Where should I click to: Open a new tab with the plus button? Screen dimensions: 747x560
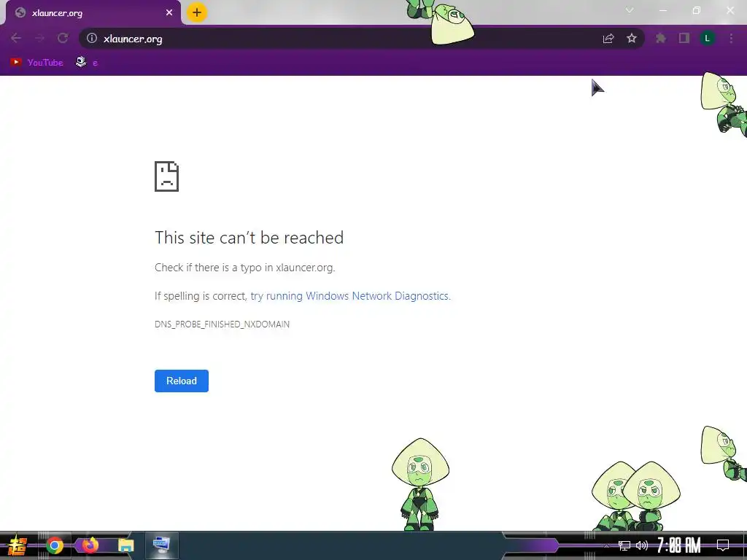(x=197, y=12)
